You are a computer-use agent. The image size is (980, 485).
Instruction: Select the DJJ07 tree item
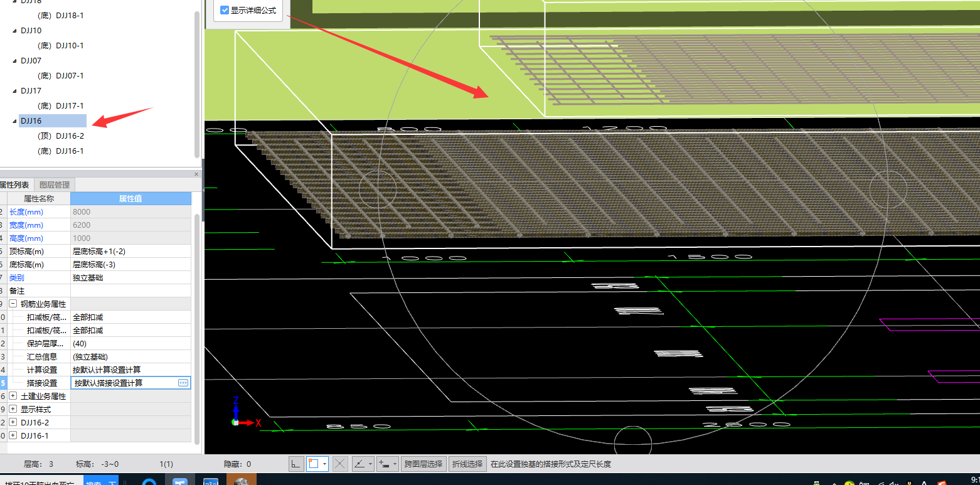pyautogui.click(x=31, y=61)
